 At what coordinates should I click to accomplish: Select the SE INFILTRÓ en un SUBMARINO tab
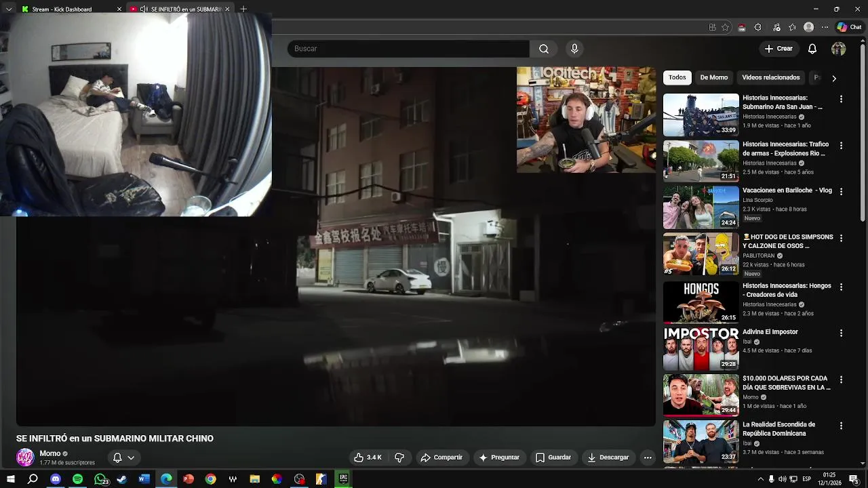(x=180, y=9)
